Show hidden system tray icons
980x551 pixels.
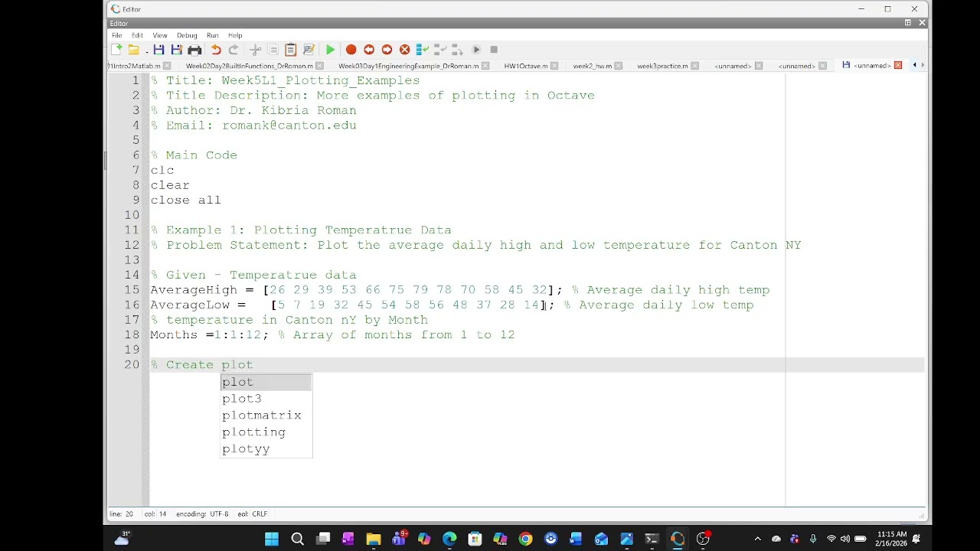click(758, 540)
